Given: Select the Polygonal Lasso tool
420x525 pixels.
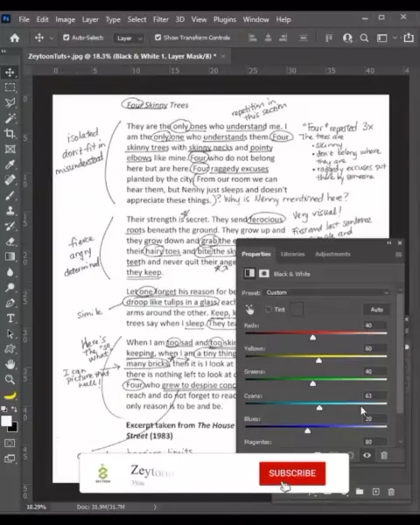Looking at the screenshot, I should click(10, 102).
